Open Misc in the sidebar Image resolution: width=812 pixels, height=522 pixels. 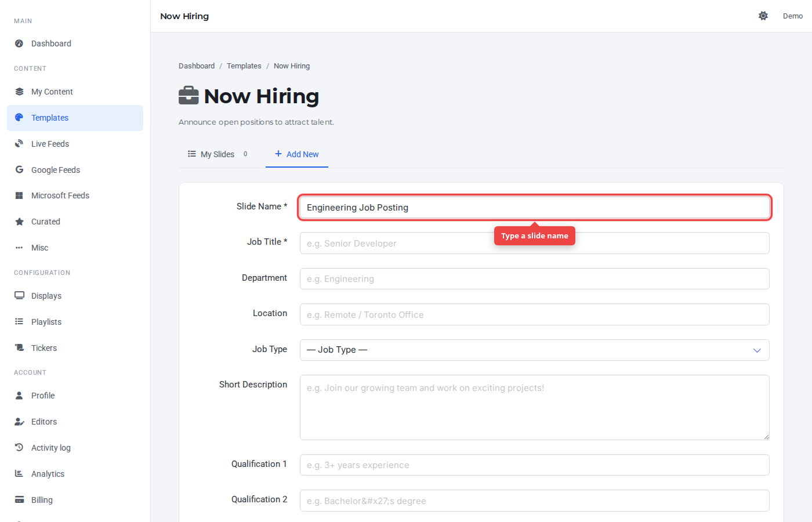pyautogui.click(x=75, y=248)
